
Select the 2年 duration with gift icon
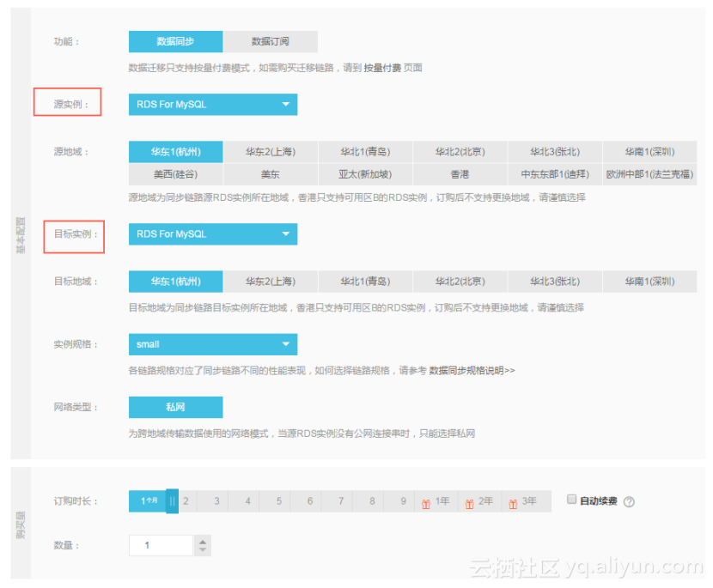pyautogui.click(x=479, y=501)
